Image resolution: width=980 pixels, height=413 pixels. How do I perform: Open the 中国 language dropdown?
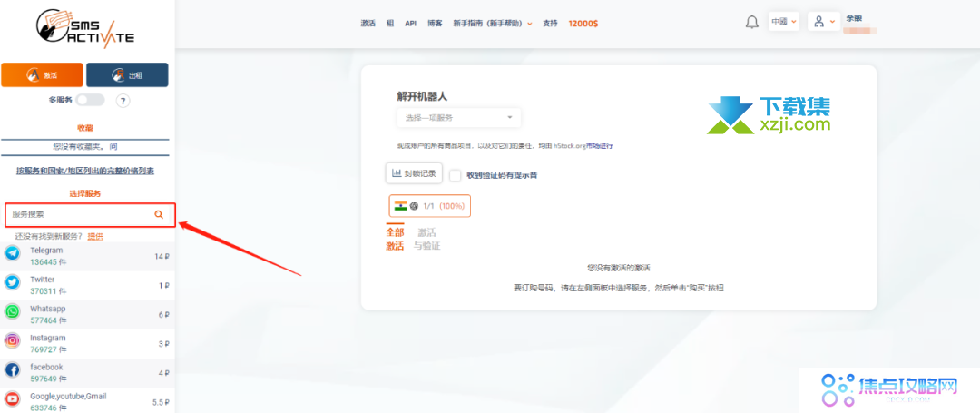tap(784, 22)
